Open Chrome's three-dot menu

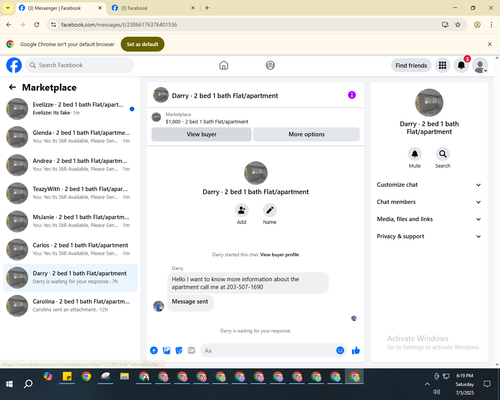[x=491, y=25]
